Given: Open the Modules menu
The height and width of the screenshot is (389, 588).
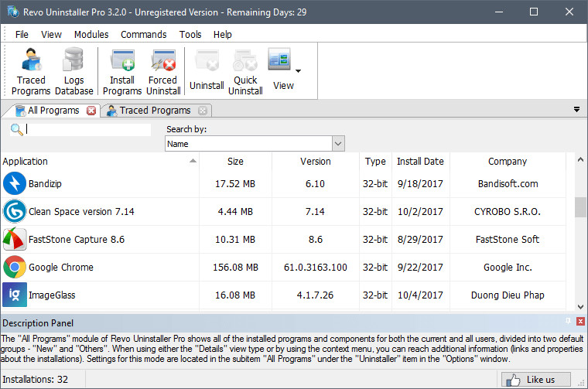Looking at the screenshot, I should (x=91, y=35).
